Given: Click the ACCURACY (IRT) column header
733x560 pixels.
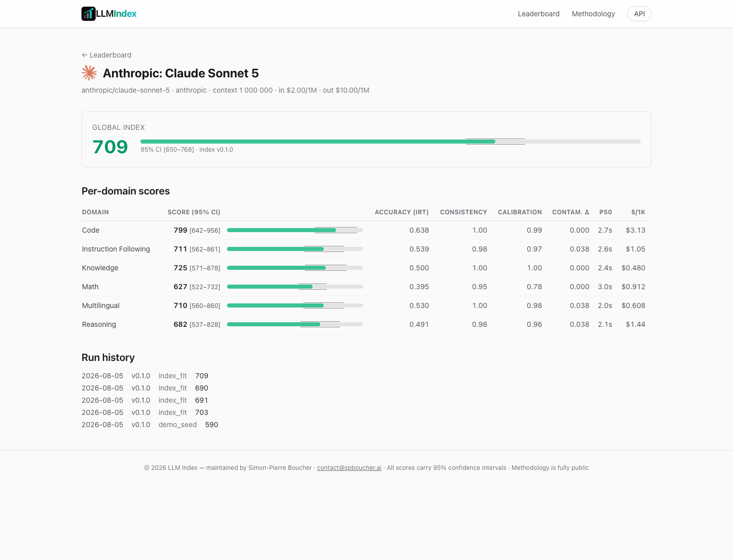Looking at the screenshot, I should tap(402, 212).
